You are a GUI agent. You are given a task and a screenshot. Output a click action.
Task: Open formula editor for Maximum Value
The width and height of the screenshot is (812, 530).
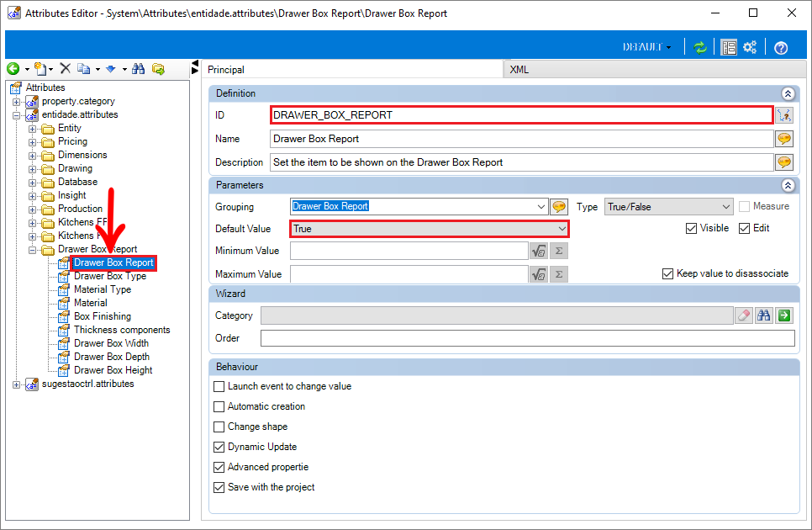point(539,274)
